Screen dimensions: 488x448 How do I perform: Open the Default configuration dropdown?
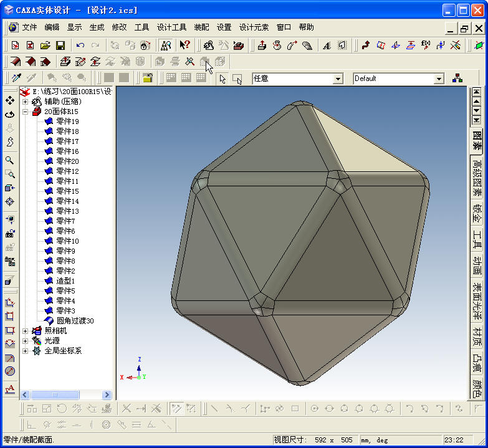[439, 79]
